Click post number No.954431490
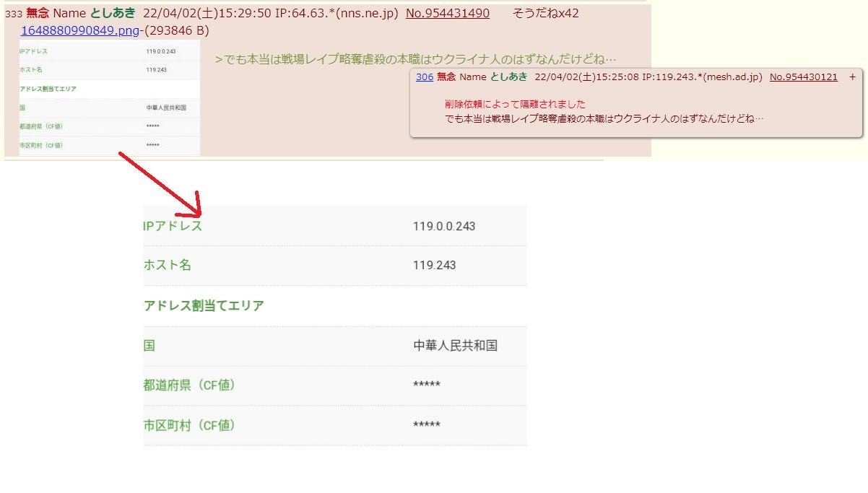The width and height of the screenshot is (868, 493). pos(448,13)
